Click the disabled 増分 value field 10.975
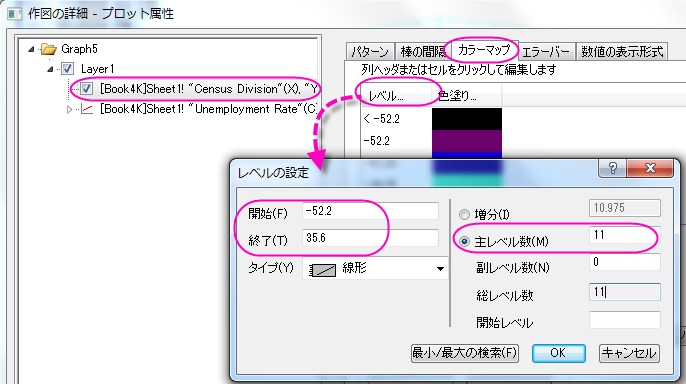Viewport: 686px width, 384px height. coord(624,208)
